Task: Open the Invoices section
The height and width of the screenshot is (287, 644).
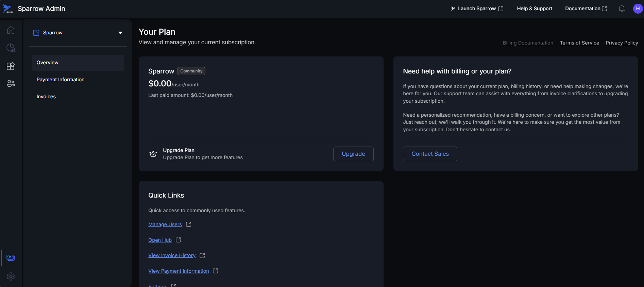Action: coord(46,97)
